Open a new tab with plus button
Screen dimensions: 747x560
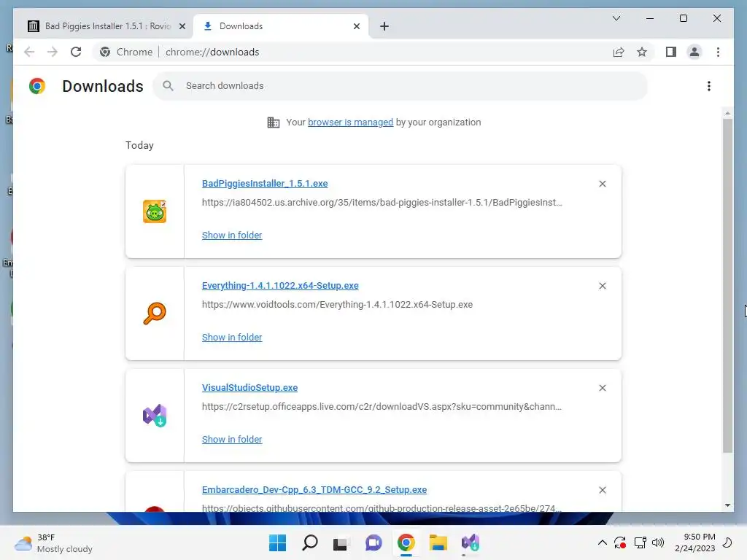pos(384,26)
